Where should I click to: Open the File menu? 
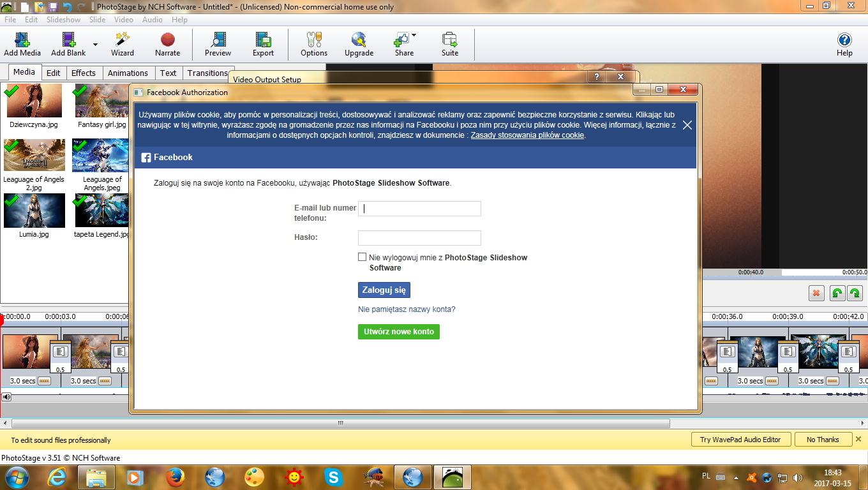tap(10, 20)
